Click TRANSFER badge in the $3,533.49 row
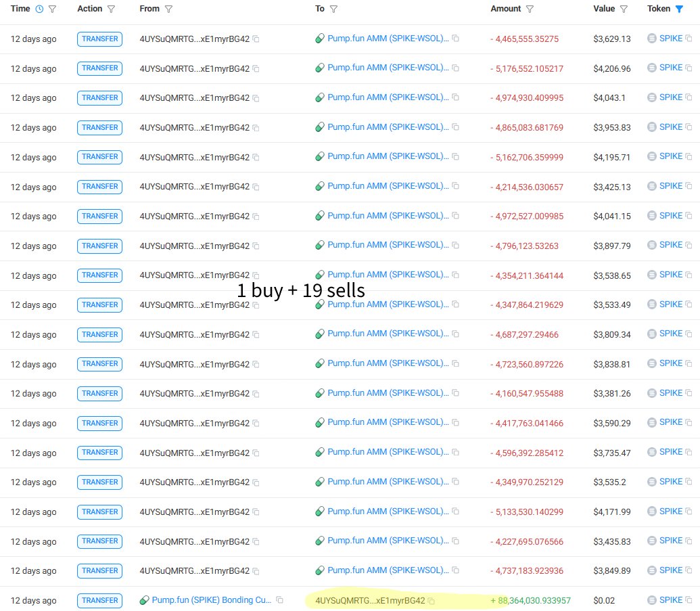 [x=99, y=304]
